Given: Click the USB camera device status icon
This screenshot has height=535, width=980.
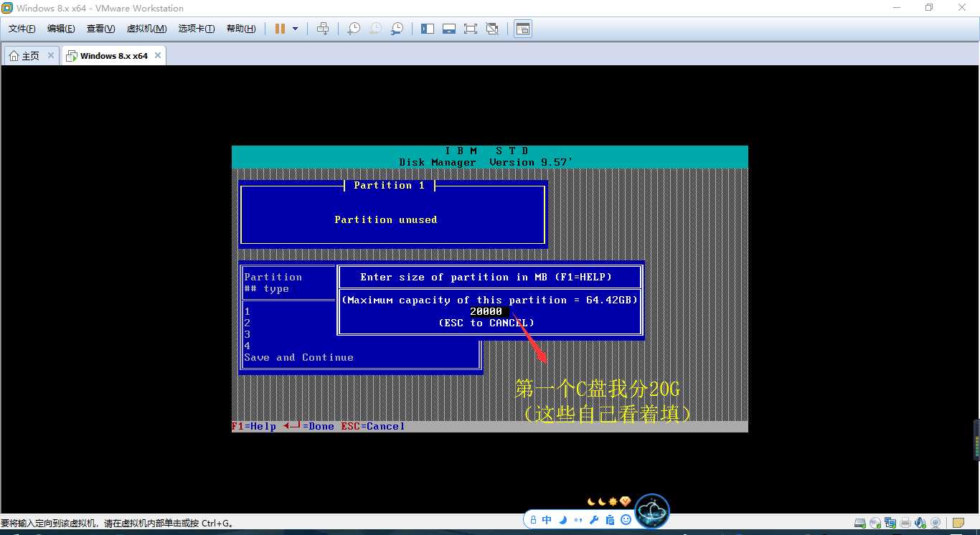Looking at the screenshot, I should pyautogui.click(x=936, y=523).
